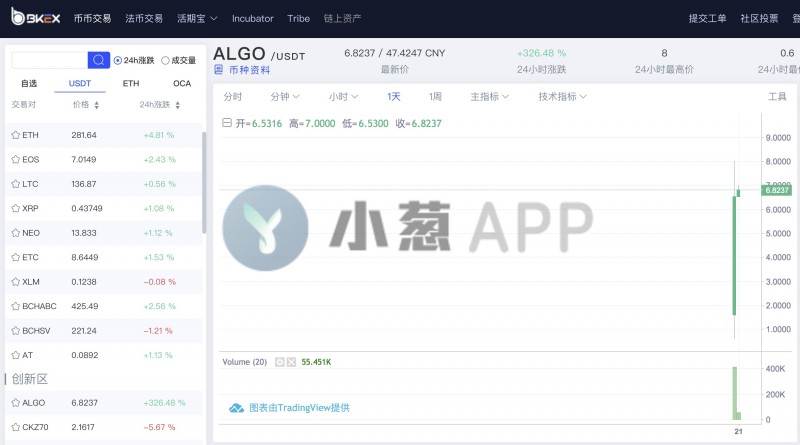
Task: Click XLM change -0.08 %
Action: (159, 282)
